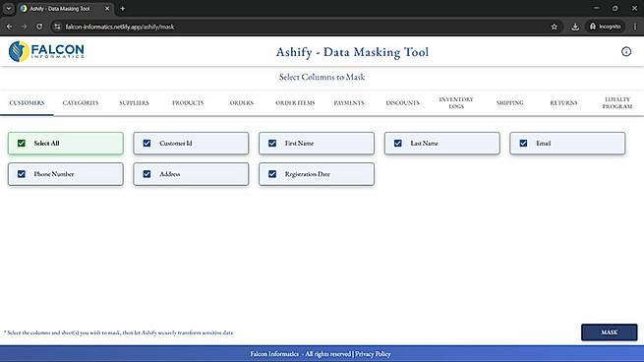644x362 pixels.
Task: Open the Returns tab
Action: pyautogui.click(x=563, y=102)
